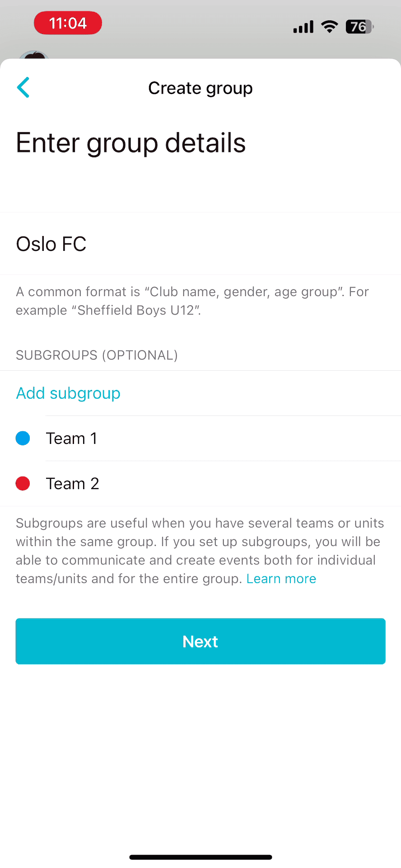Tap the red color dot for Team 2
Viewport: 401px width, 868px height.
pyautogui.click(x=23, y=483)
